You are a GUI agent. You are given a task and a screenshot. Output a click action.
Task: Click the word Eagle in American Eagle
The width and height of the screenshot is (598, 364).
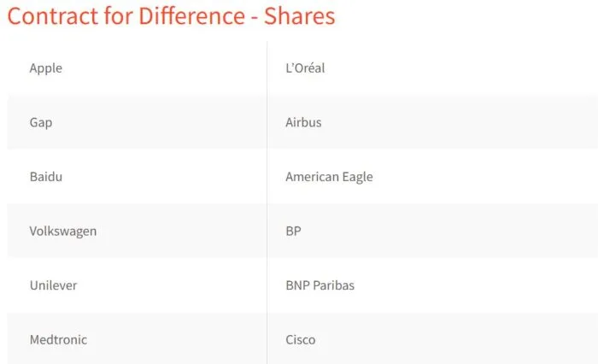click(x=357, y=177)
